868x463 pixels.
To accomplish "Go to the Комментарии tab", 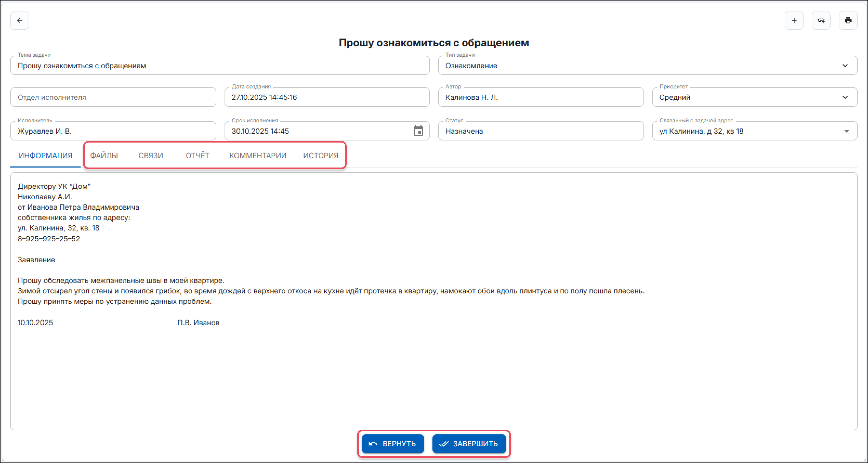I will [258, 156].
